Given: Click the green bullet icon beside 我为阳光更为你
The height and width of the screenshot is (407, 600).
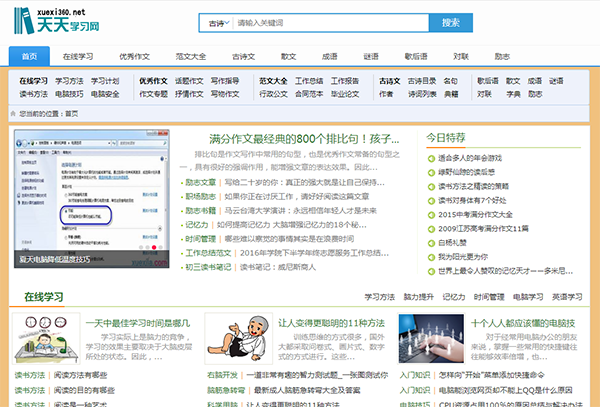Looking at the screenshot, I should tap(431, 257).
